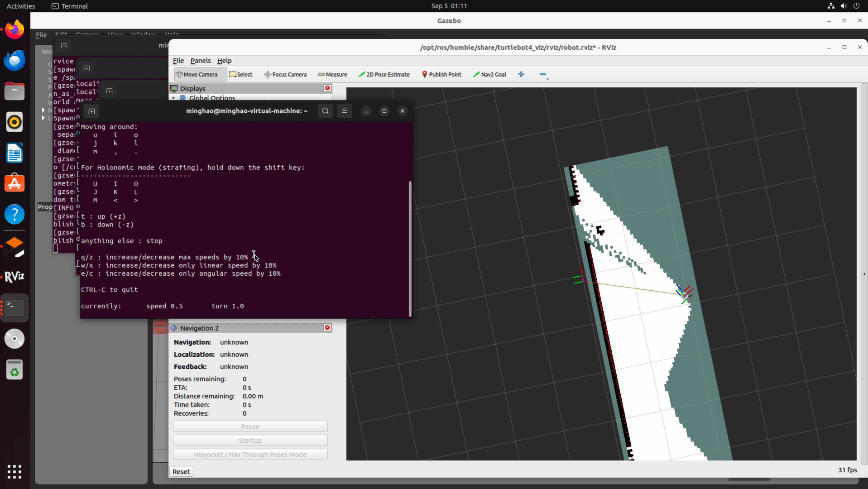Close the Displays panel
868x489 pixels.
[327, 88]
